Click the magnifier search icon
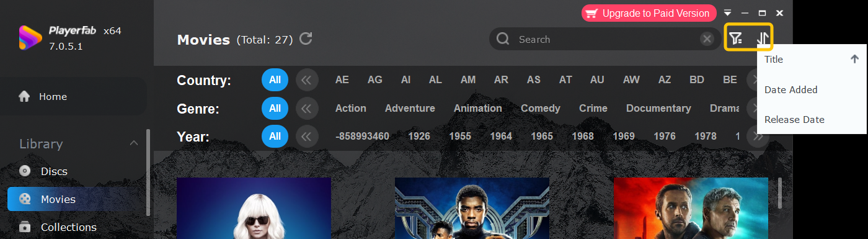The width and height of the screenshot is (868, 239). tap(503, 39)
